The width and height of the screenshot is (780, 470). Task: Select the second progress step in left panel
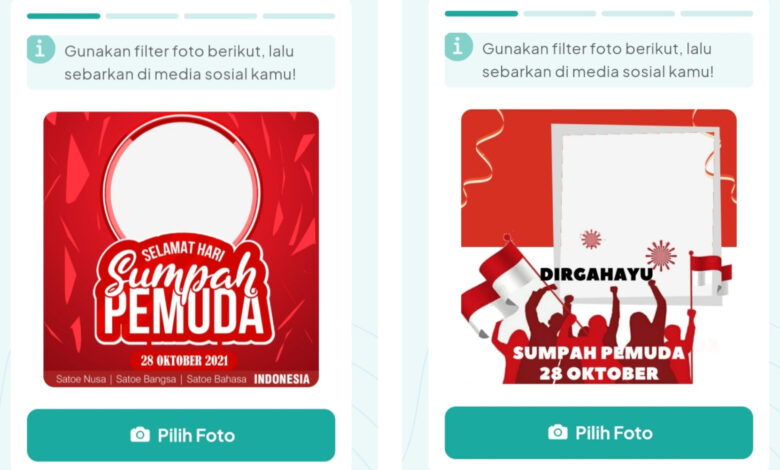click(x=142, y=16)
